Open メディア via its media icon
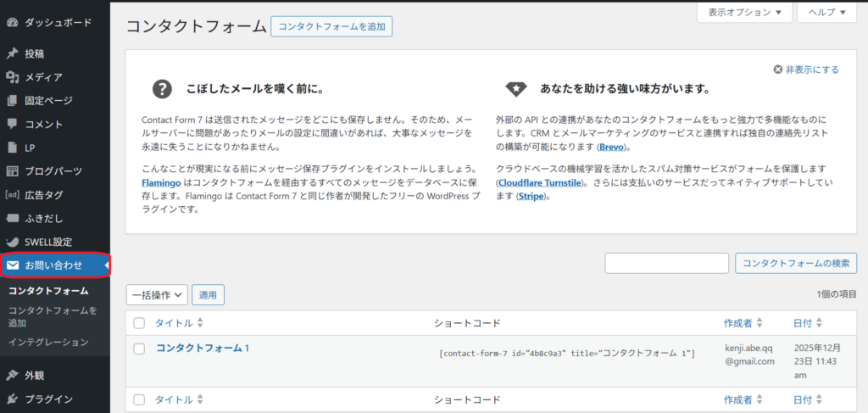 click(12, 77)
